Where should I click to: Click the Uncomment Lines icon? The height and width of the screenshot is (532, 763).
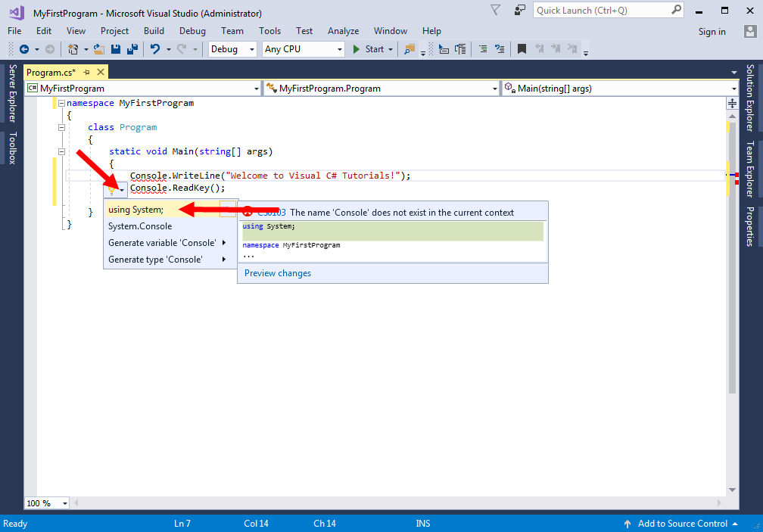[x=500, y=49]
